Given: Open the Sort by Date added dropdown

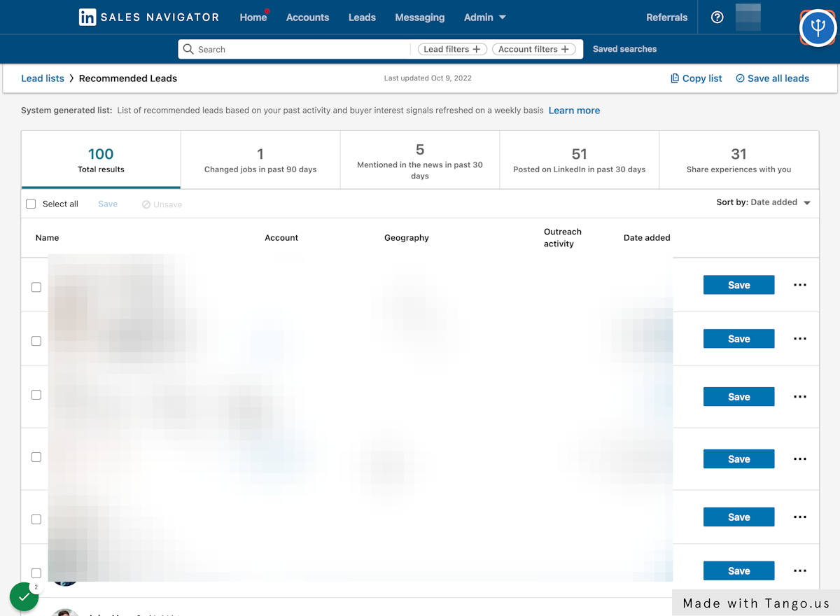Looking at the screenshot, I should pos(763,202).
